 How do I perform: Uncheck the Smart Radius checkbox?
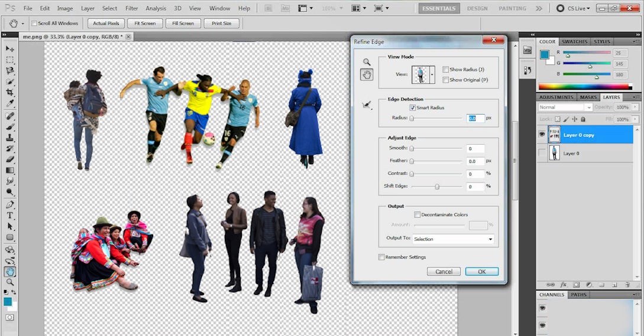(412, 108)
